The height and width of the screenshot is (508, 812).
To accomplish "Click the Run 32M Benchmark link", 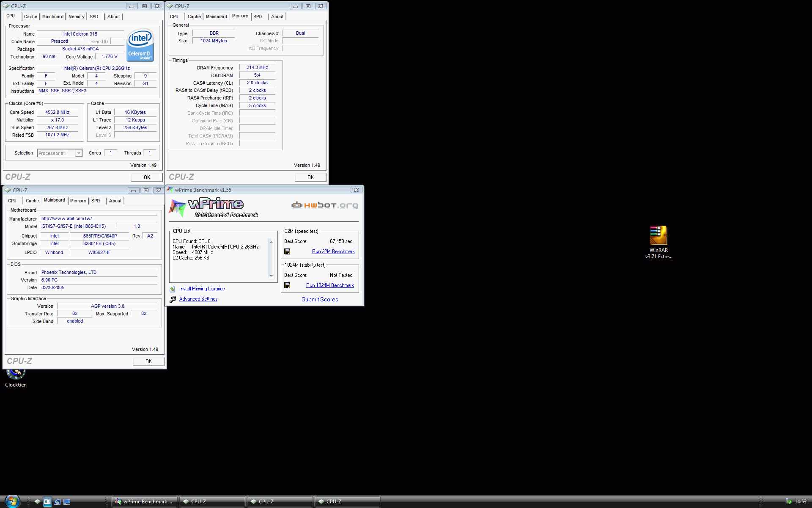I will click(333, 251).
